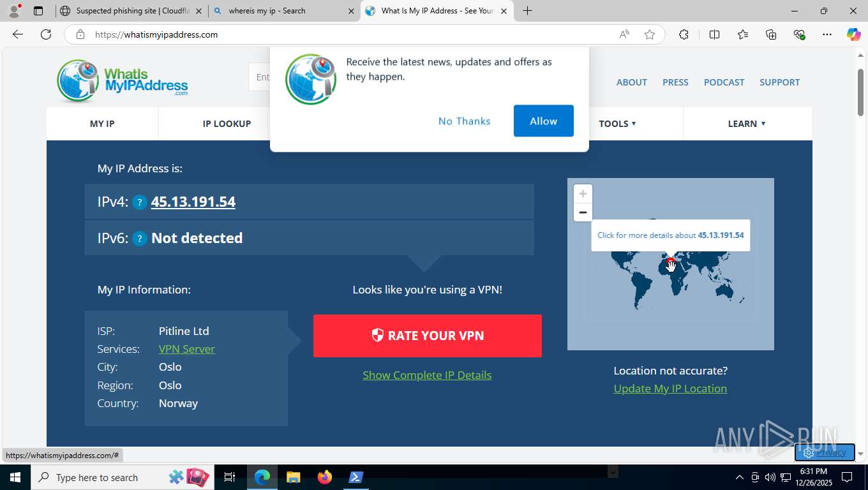Go to the ABOUT page
The image size is (868, 490).
pos(632,82)
